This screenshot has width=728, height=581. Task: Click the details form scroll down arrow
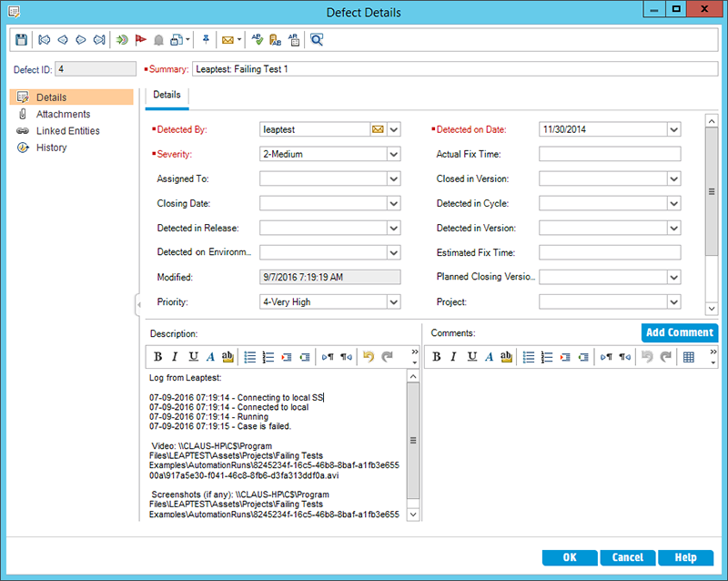point(712,308)
